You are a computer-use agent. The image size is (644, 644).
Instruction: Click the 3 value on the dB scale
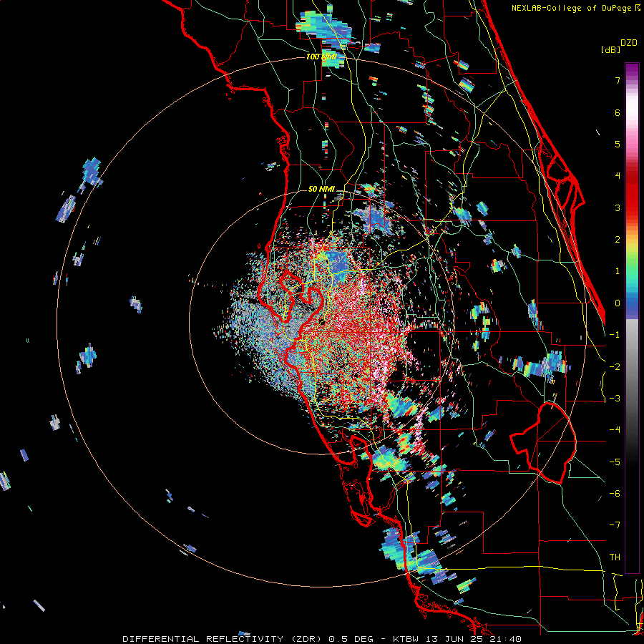click(x=618, y=208)
